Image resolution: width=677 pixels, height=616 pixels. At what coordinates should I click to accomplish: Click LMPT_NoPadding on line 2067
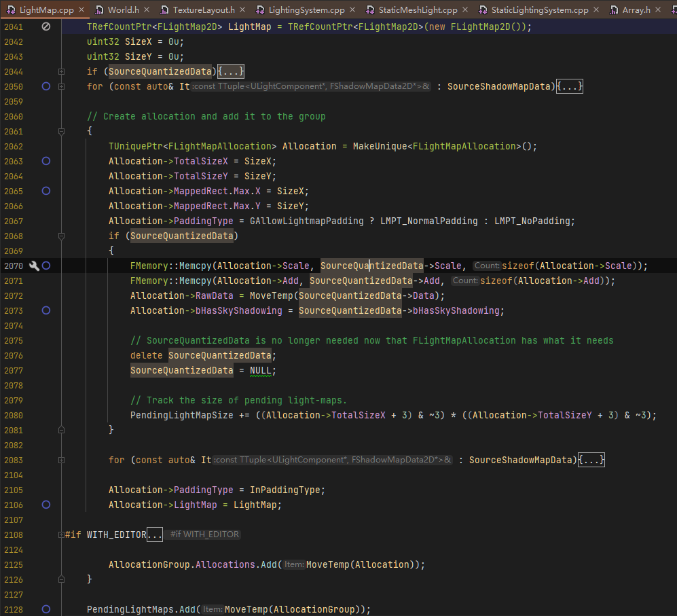point(532,221)
